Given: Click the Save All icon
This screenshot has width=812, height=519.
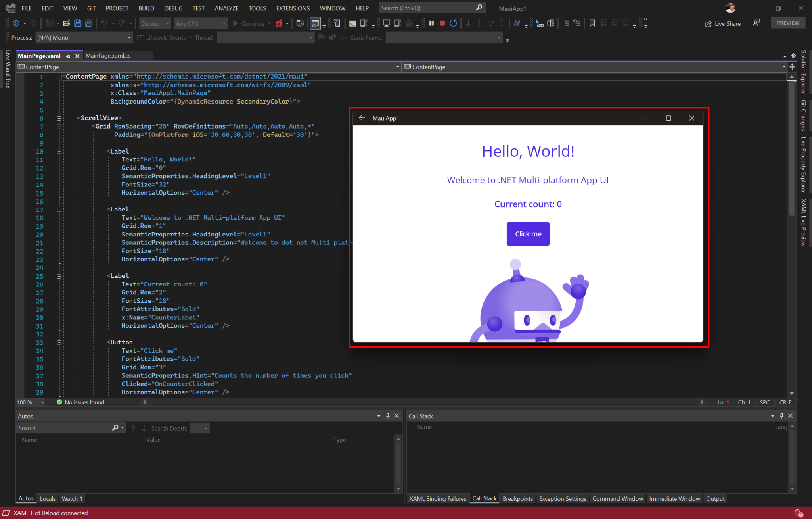Looking at the screenshot, I should pos(88,23).
